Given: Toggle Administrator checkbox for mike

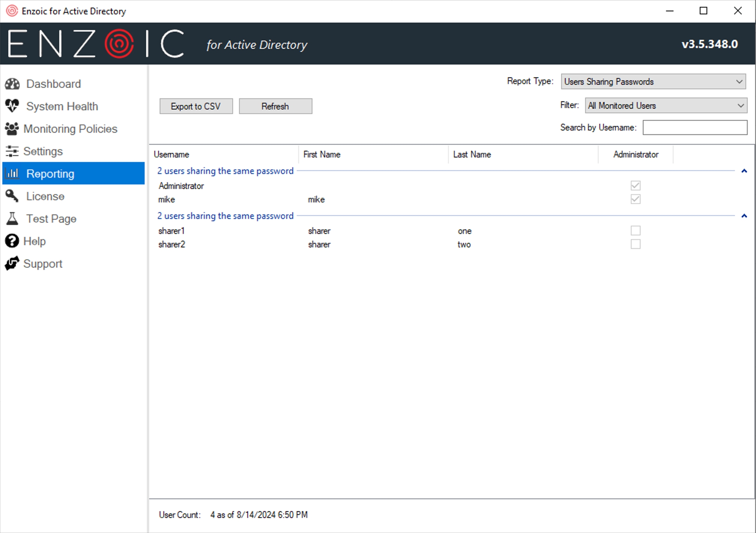Looking at the screenshot, I should 635,199.
